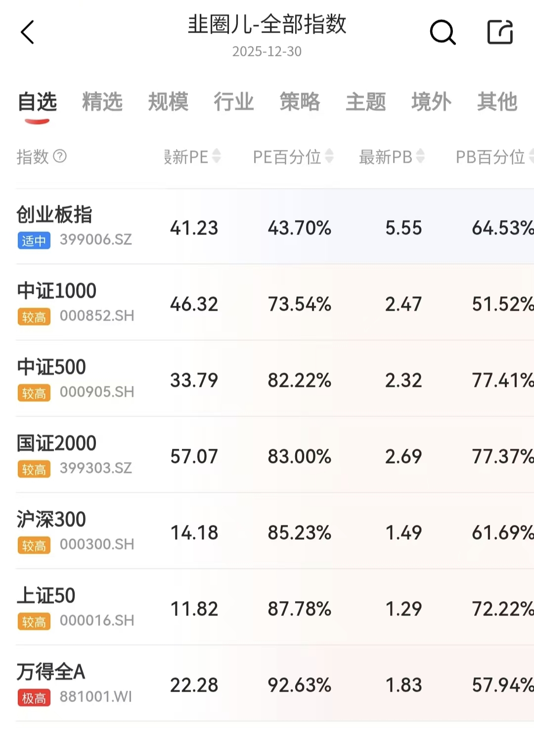Open 创业板指 index details
The width and height of the screenshot is (534, 756).
(54, 215)
